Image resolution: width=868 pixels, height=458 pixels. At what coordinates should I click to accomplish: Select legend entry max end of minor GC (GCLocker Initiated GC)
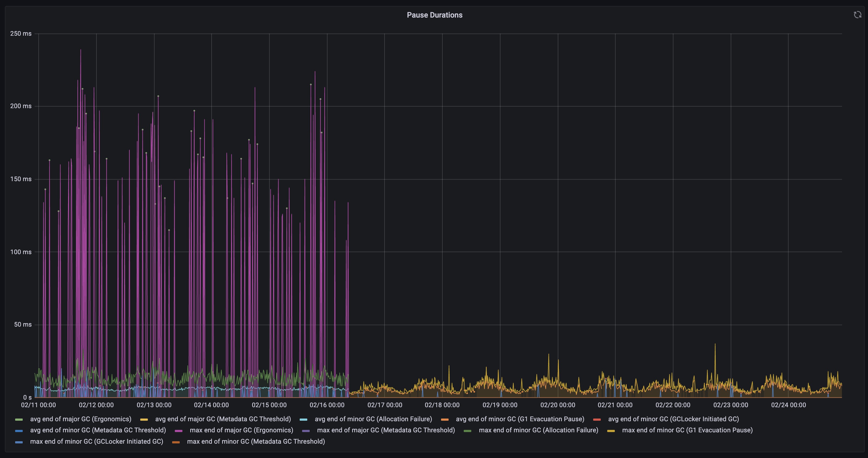(97, 442)
